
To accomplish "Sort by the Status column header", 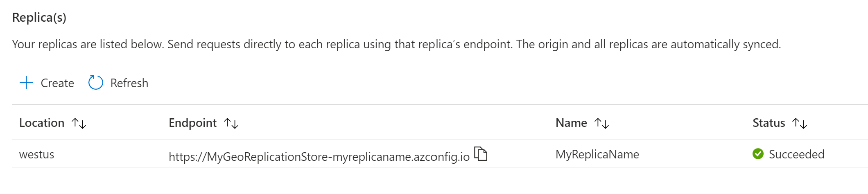I will (x=769, y=123).
